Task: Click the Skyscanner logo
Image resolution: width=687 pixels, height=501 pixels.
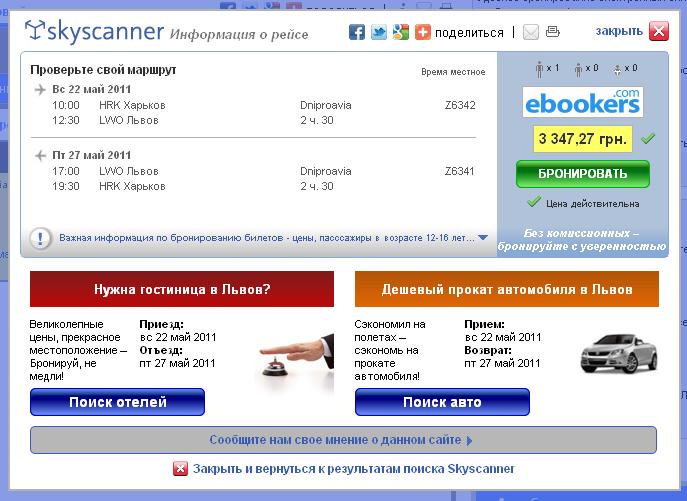Action: 95,32
